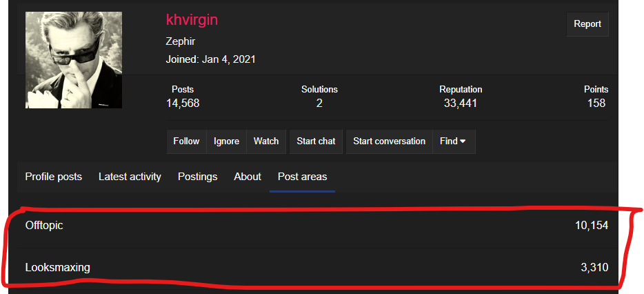Open the Postings tab
Viewport: 644px width, 294px height.
[x=198, y=177]
